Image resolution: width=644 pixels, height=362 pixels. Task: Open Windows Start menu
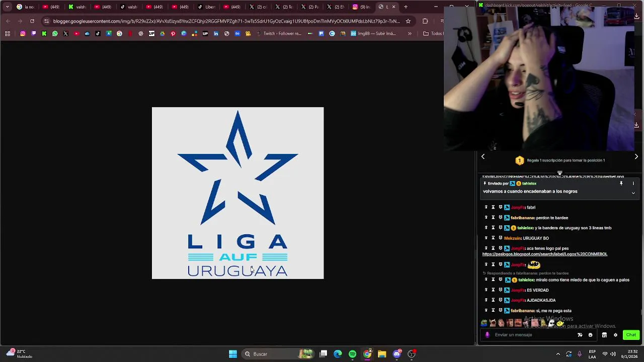(x=232, y=354)
